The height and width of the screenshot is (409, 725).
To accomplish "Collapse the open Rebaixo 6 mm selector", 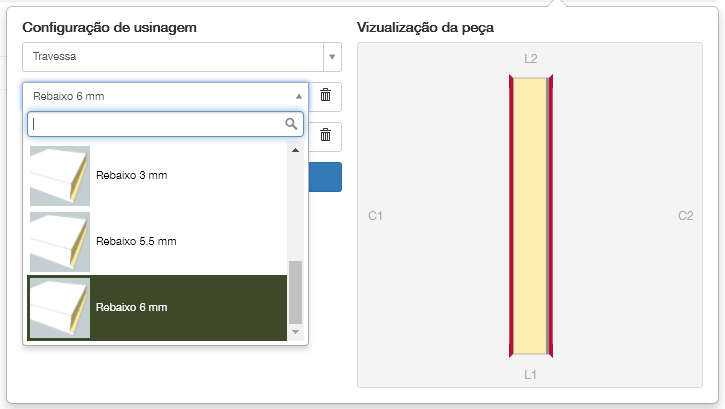I will point(298,96).
